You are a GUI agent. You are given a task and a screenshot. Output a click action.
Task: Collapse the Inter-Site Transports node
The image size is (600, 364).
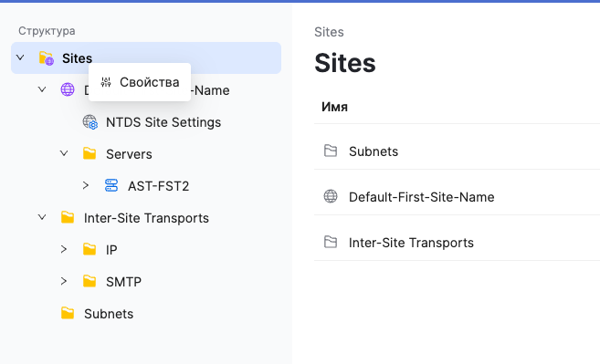click(x=42, y=217)
